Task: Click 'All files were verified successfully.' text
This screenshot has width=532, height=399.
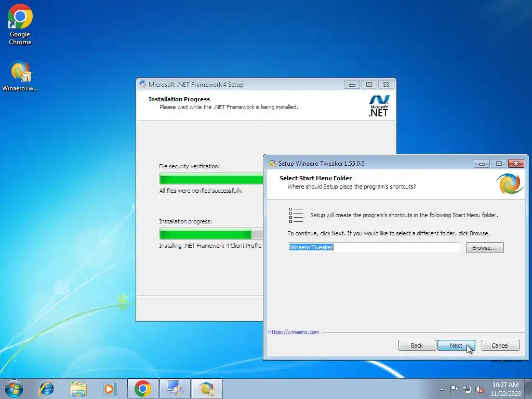Action: (201, 191)
